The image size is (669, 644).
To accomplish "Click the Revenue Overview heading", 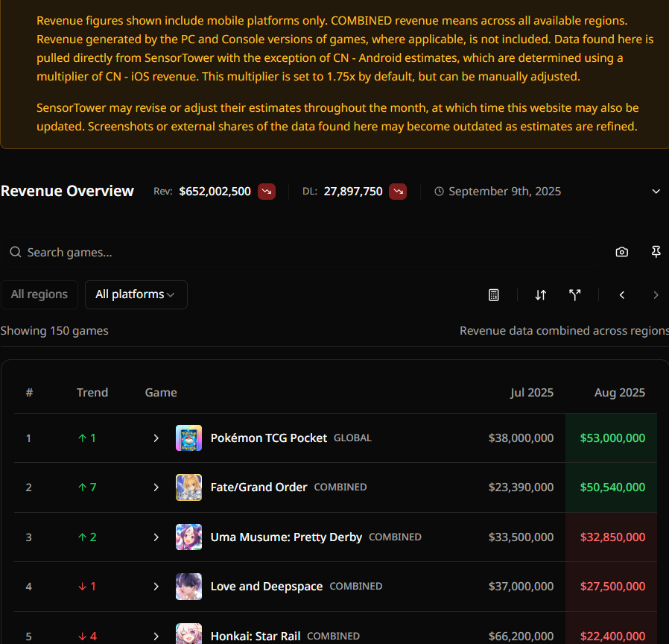I will click(x=67, y=192).
